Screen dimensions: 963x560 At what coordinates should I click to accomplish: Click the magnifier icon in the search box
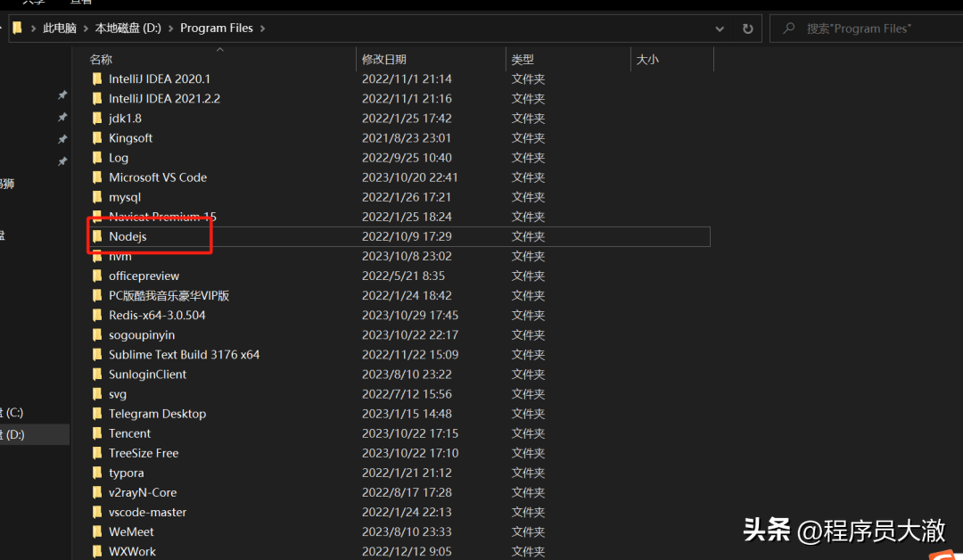tap(789, 29)
